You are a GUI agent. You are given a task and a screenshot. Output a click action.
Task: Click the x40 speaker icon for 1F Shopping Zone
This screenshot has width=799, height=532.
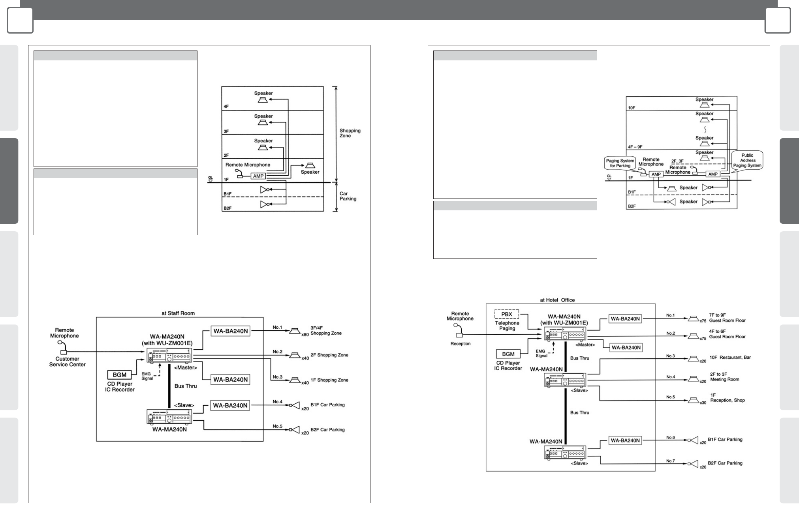click(x=295, y=380)
